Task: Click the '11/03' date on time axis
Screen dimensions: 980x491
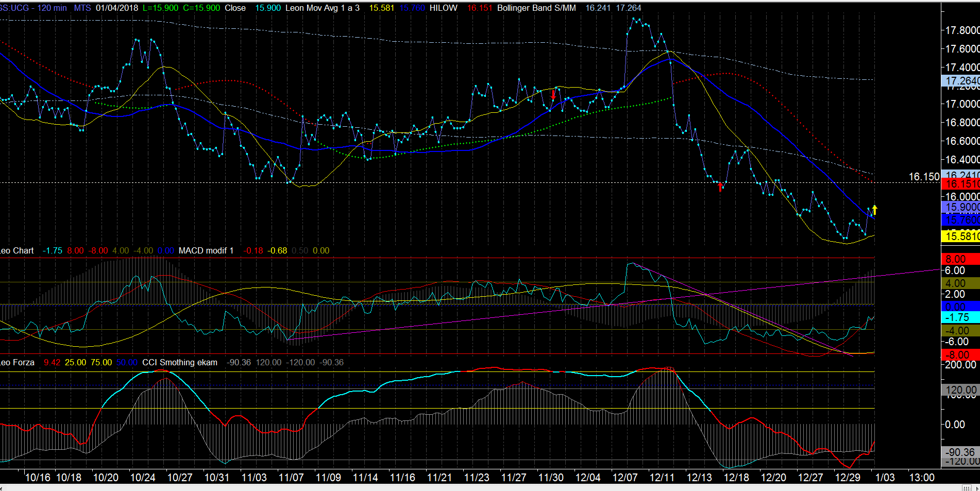Action: tap(254, 478)
